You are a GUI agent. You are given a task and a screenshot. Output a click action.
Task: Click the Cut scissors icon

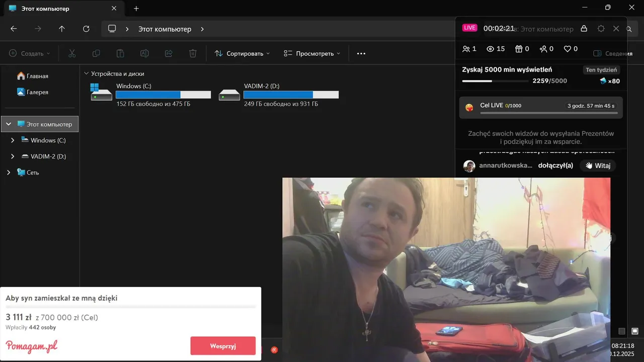(x=72, y=53)
